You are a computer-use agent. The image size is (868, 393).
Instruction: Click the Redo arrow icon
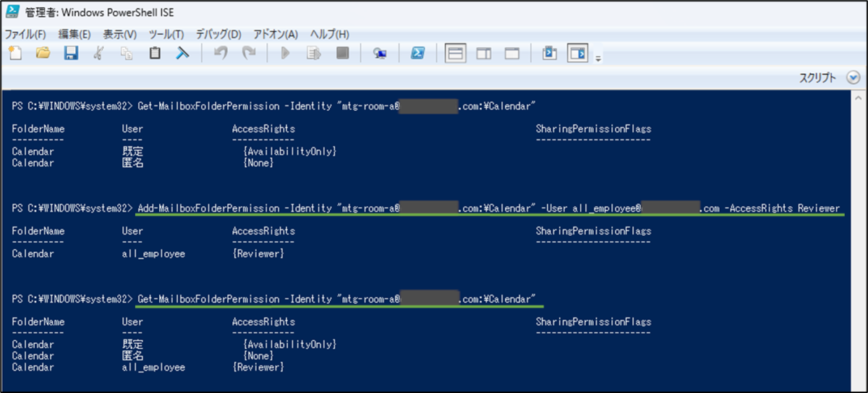click(x=249, y=53)
